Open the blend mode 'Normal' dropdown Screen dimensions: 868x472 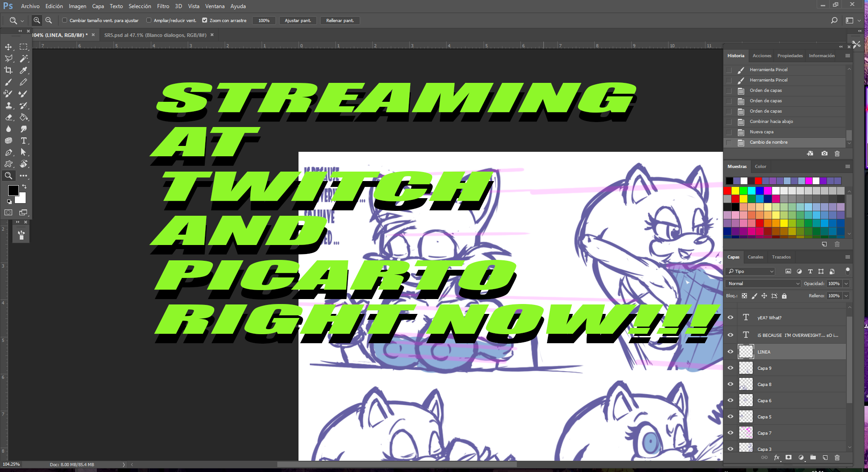pyautogui.click(x=764, y=284)
